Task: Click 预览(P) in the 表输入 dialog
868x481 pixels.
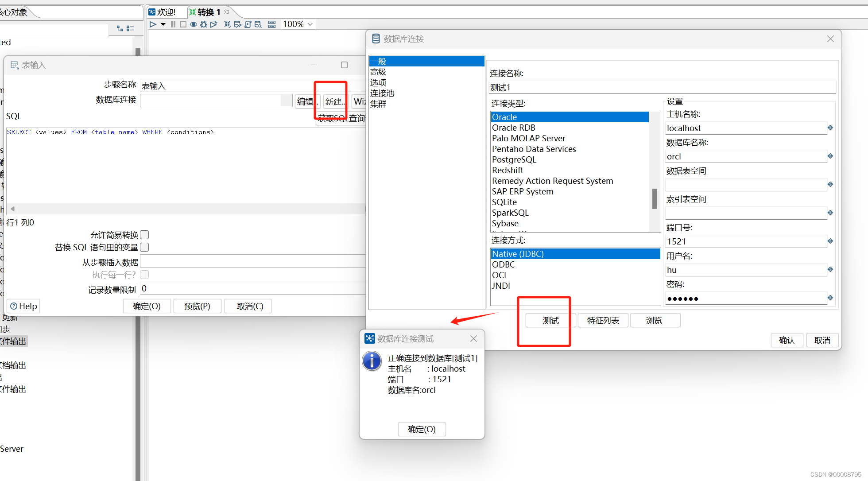Action: coord(197,306)
